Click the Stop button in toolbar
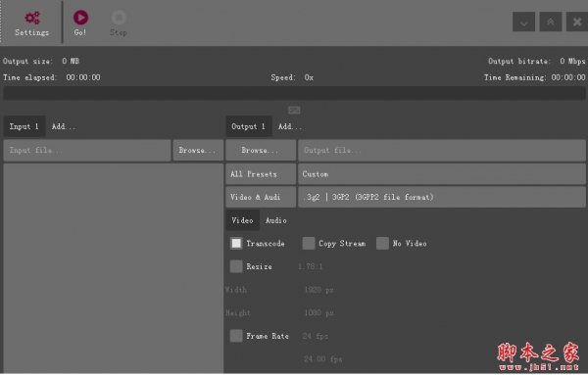Screen dimensions: 588x375 point(119,23)
